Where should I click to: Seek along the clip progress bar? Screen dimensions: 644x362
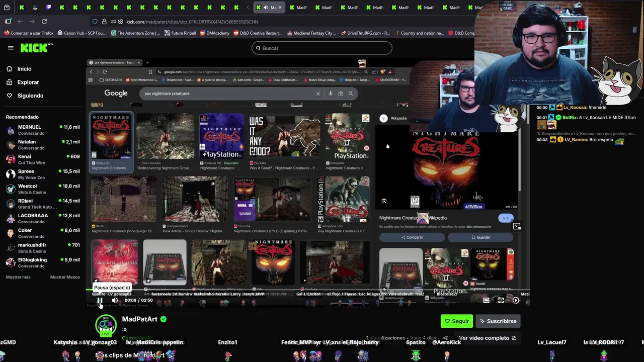point(308,290)
